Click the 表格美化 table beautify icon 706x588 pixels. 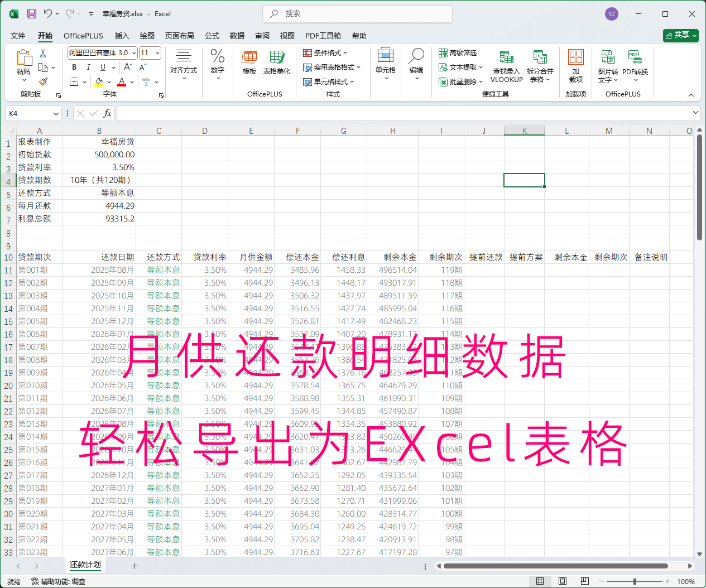277,62
